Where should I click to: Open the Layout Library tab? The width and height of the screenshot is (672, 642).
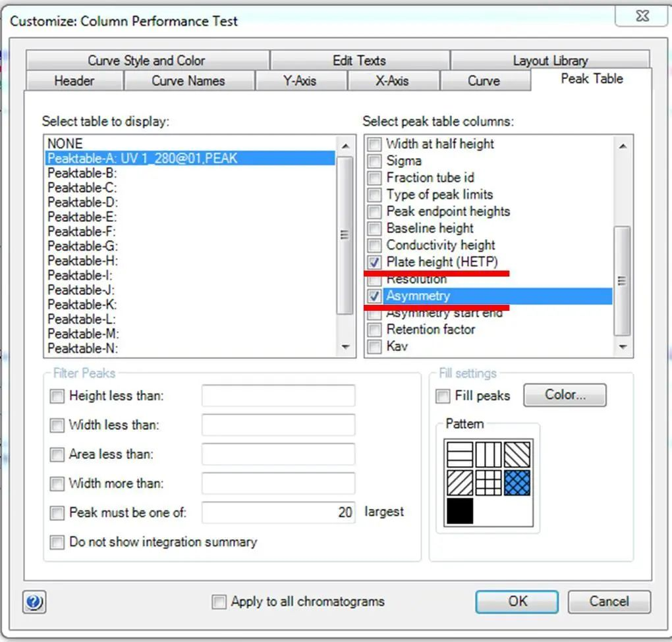pyautogui.click(x=550, y=61)
